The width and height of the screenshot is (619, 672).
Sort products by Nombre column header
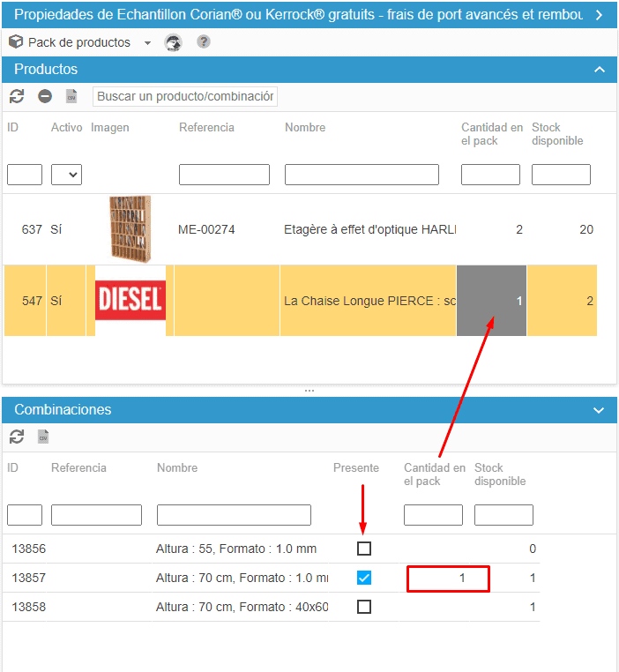305,128
